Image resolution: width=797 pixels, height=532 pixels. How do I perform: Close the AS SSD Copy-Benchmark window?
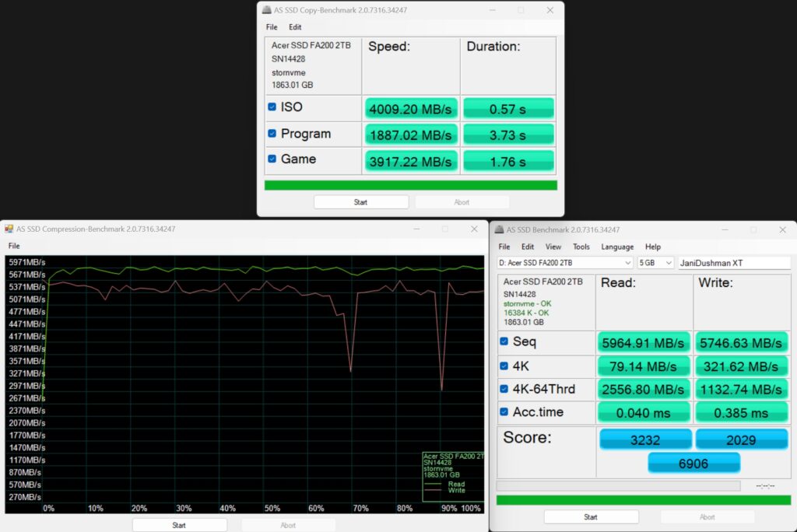click(x=550, y=9)
